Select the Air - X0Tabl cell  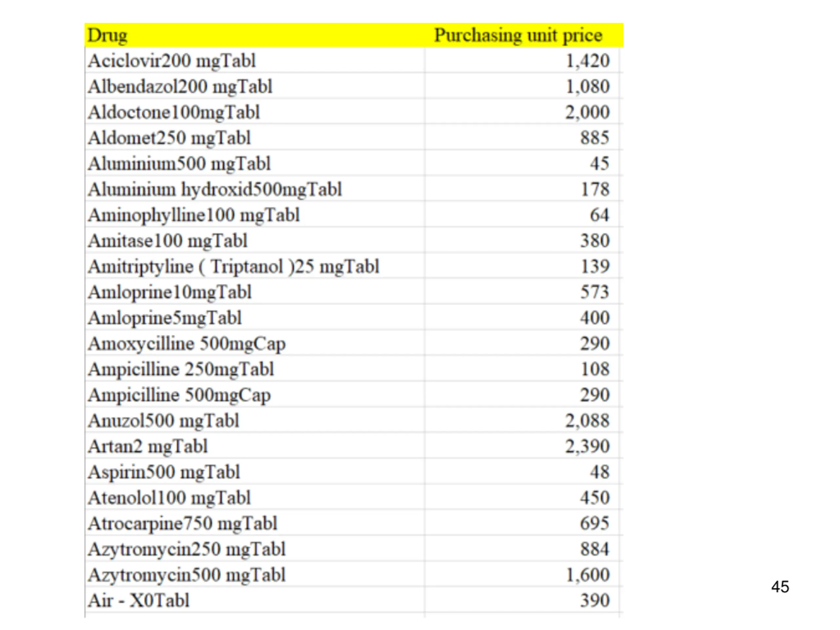(254, 600)
